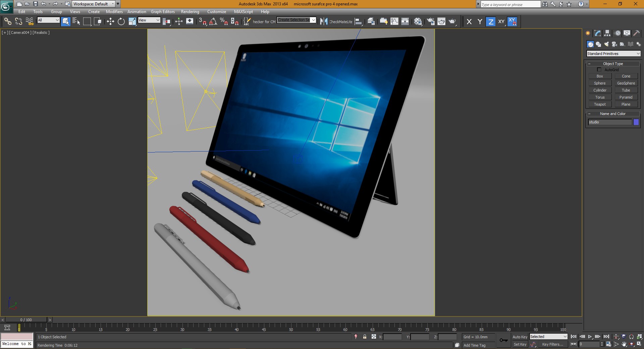644x349 pixels.
Task: Toggle the Selection Lock icon
Action: 365,337
